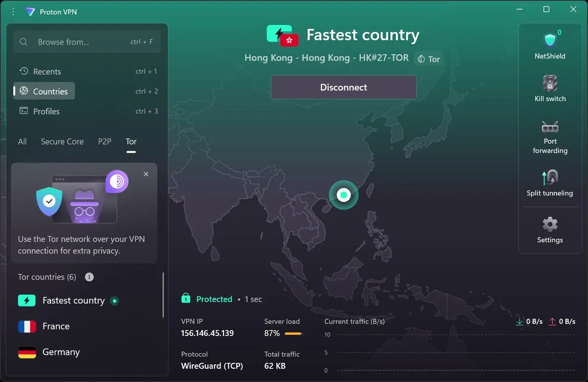Viewport: 588px width, 382px height.
Task: Click the search magnifier icon
Action: (x=24, y=42)
